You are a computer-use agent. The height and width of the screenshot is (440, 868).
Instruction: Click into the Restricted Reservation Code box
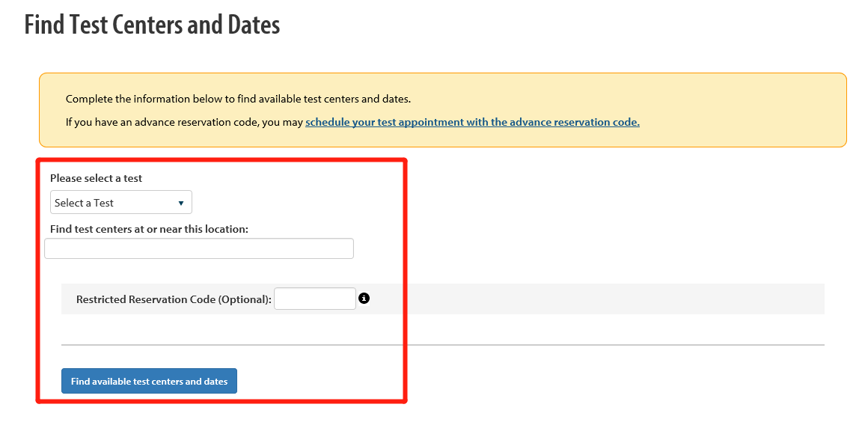click(315, 299)
